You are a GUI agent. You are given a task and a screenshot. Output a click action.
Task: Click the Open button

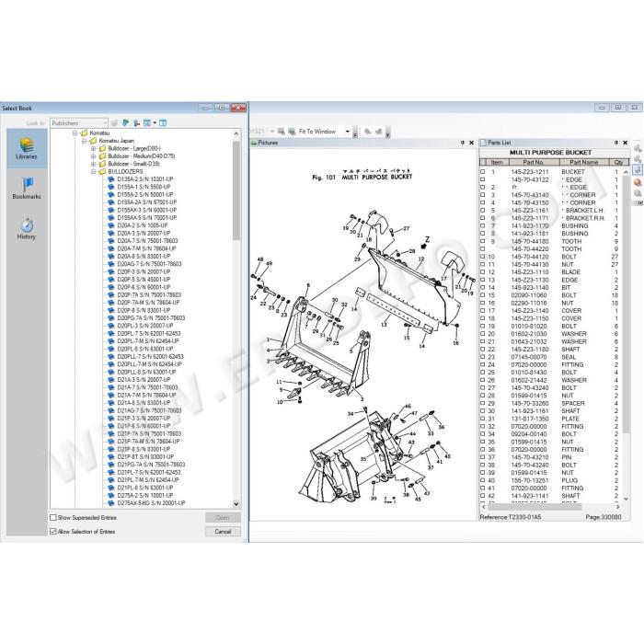point(223,517)
